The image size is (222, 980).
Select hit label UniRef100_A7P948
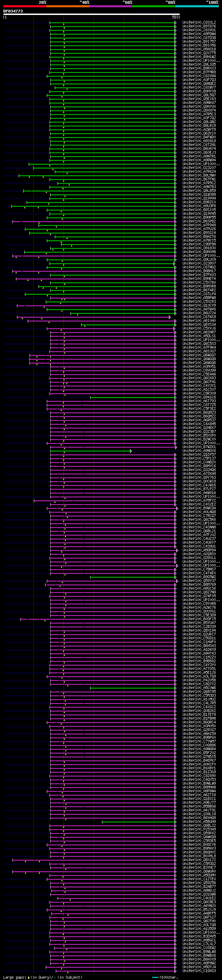tap(199, 225)
